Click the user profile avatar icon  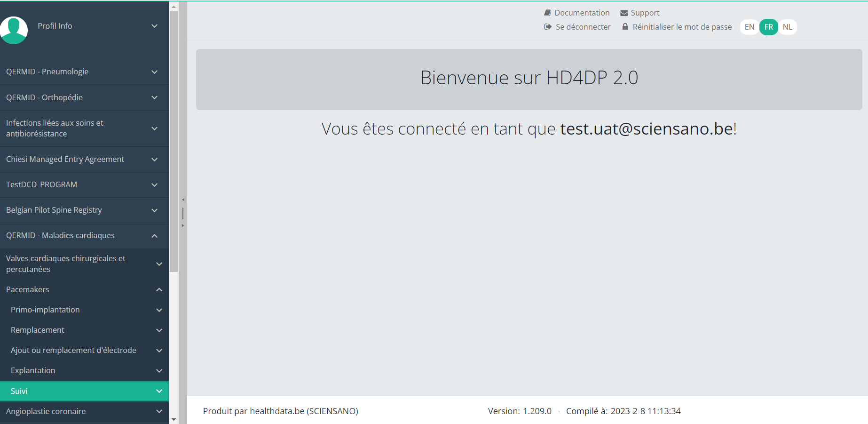(x=14, y=30)
